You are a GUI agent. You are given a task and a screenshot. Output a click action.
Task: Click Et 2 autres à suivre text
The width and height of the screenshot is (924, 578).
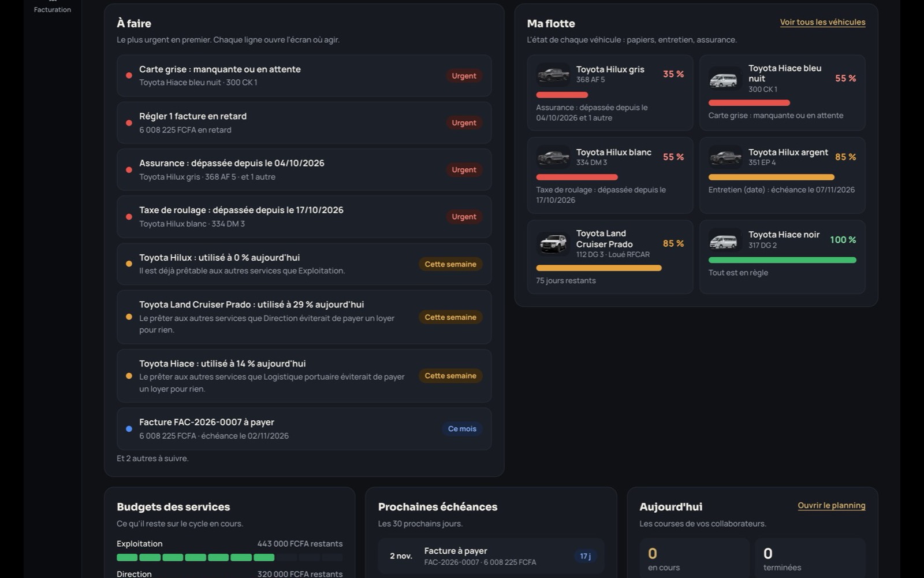pos(152,458)
